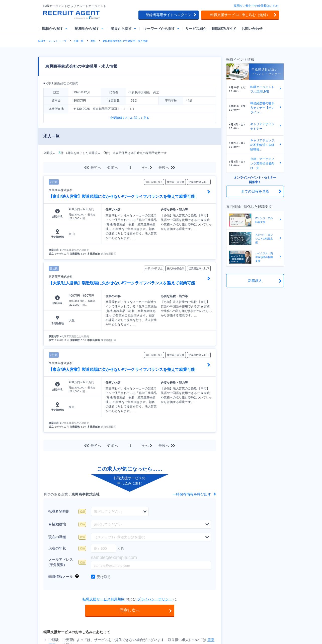This screenshot has width=322, height=644.
Task: Go to 商社 breadcrumb
Action: tap(93, 41)
